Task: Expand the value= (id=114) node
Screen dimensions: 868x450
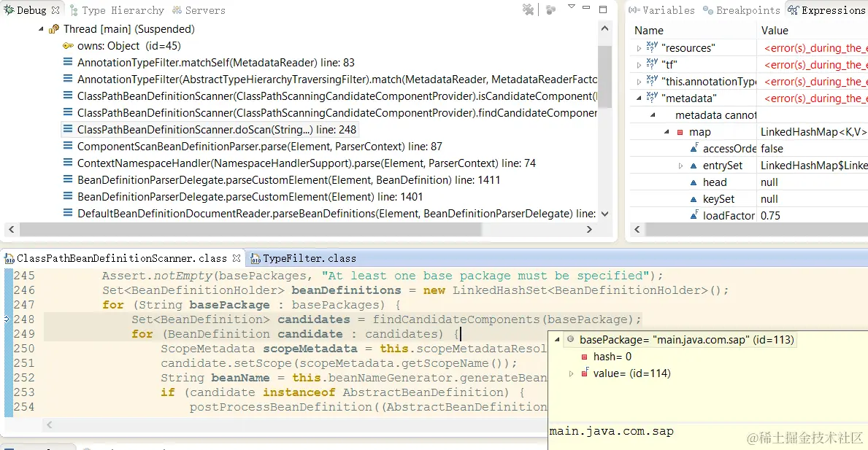Action: 571,373
